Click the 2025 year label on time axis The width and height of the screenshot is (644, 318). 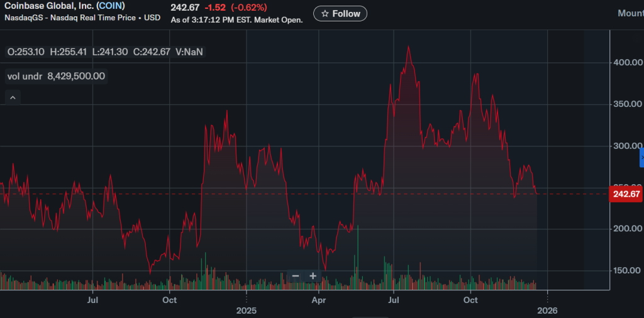(x=247, y=310)
